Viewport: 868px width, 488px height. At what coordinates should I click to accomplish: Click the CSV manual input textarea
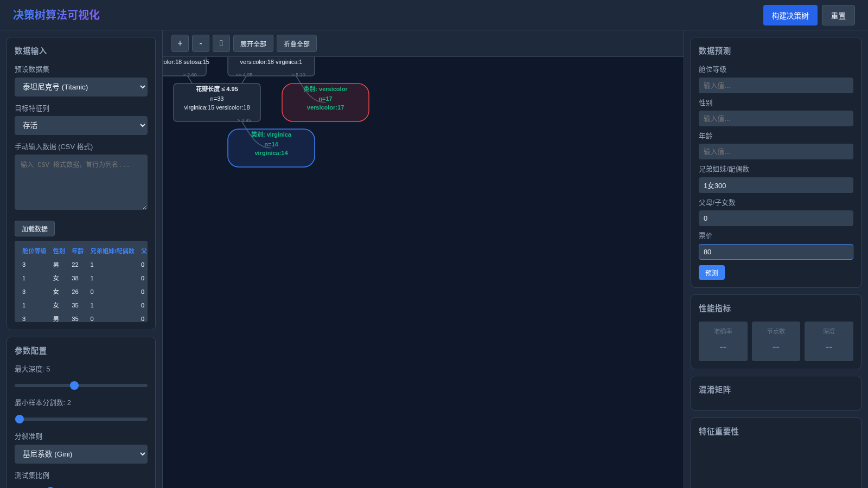tap(81, 182)
